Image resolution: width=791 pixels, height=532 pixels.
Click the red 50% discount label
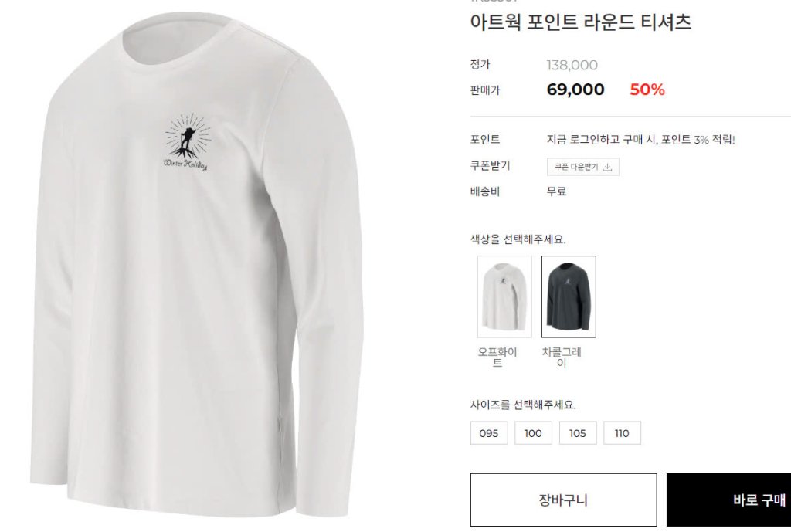(647, 90)
